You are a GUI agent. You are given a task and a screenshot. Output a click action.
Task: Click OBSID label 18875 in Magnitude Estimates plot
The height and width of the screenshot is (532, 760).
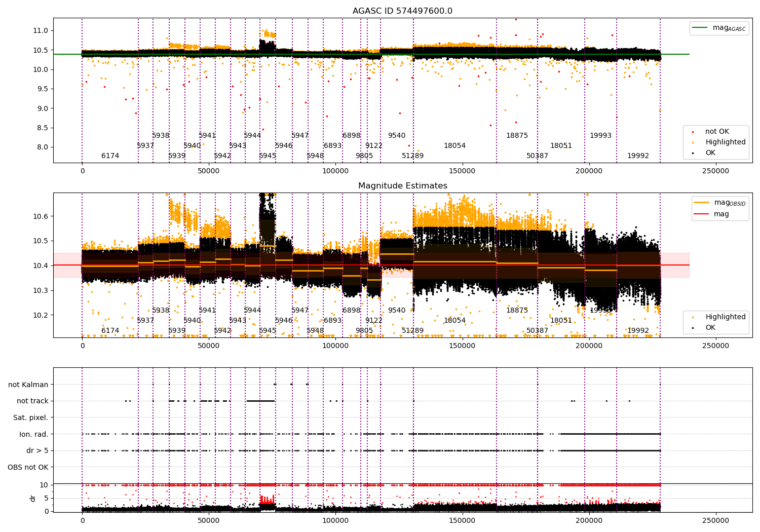517,310
